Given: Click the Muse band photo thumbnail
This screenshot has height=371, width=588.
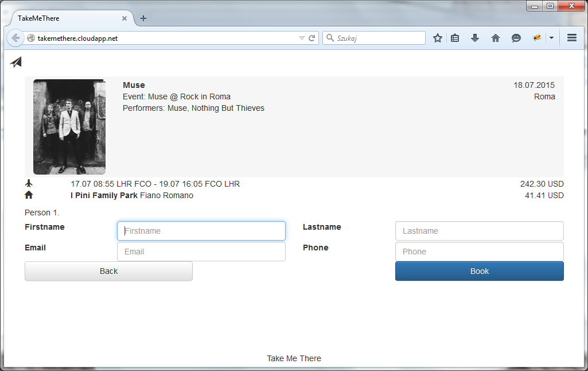Looking at the screenshot, I should 69,127.
